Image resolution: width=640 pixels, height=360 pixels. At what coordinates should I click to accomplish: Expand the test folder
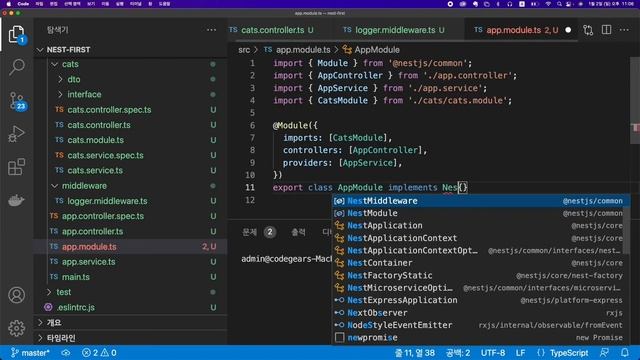(x=49, y=292)
